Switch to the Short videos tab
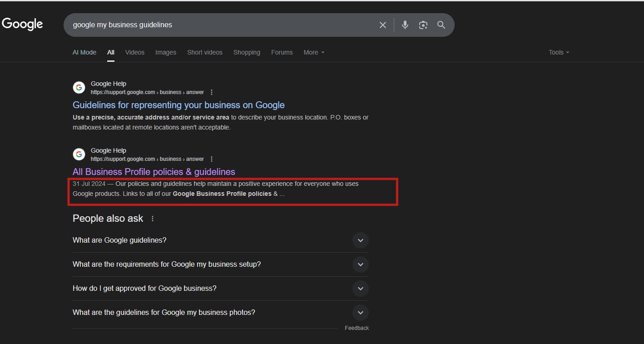644x344 pixels. click(205, 52)
